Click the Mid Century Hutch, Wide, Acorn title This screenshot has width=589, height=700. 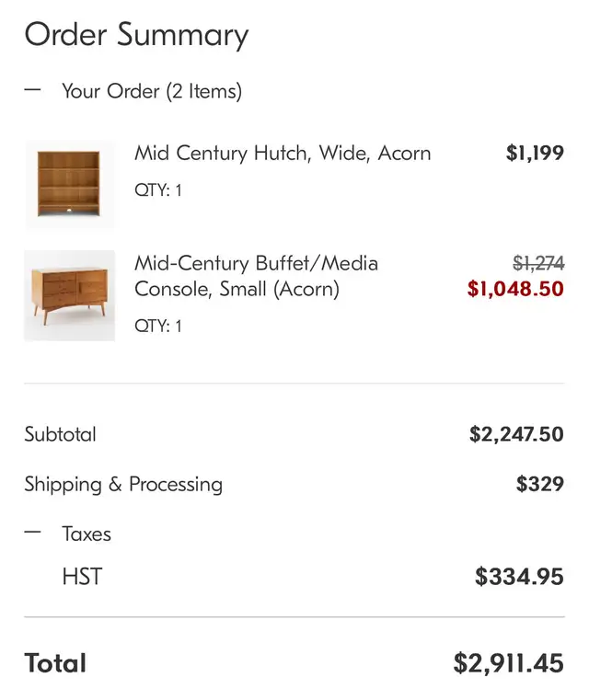(283, 153)
